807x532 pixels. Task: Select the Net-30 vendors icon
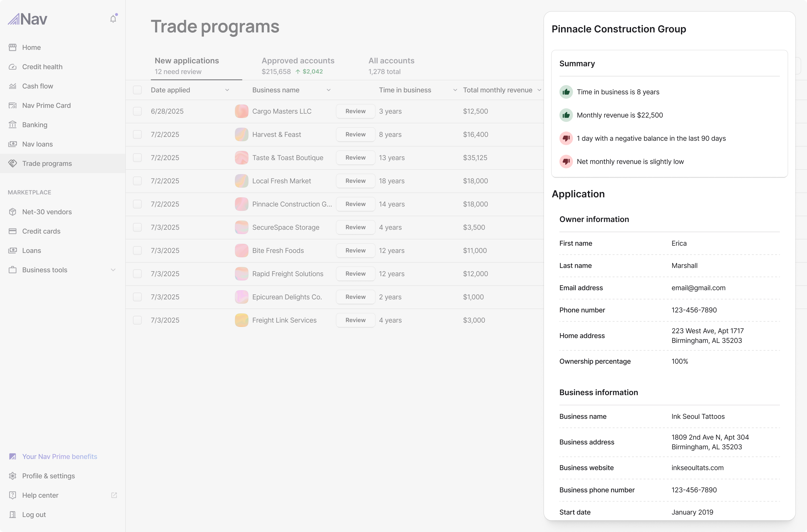pyautogui.click(x=13, y=211)
